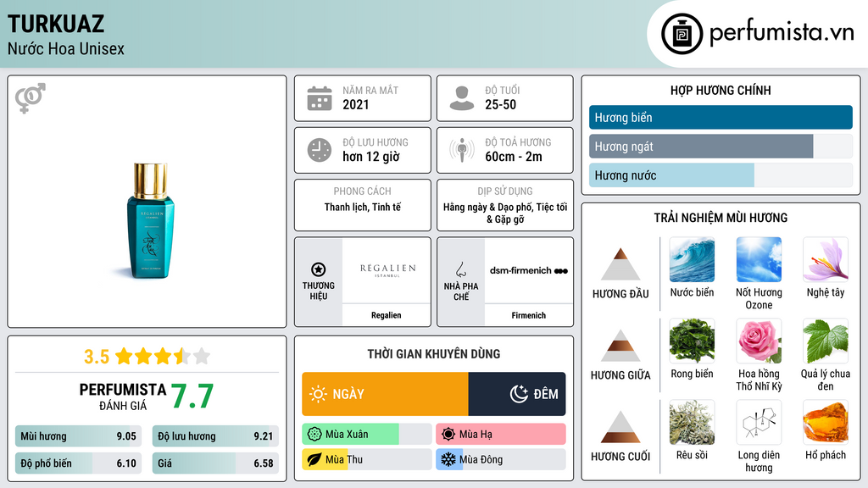
Task: Click the Độ lưu hương 9.21 score bar
Action: pyautogui.click(x=215, y=436)
